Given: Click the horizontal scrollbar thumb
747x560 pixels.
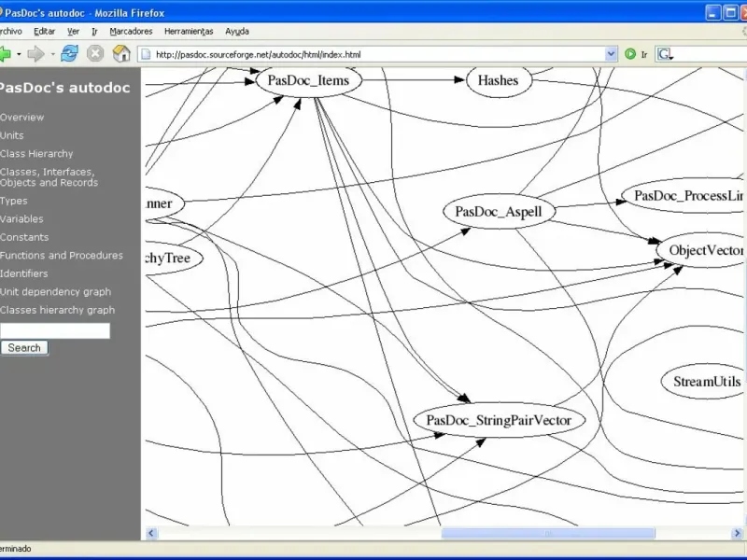Looking at the screenshot, I should click(x=548, y=533).
